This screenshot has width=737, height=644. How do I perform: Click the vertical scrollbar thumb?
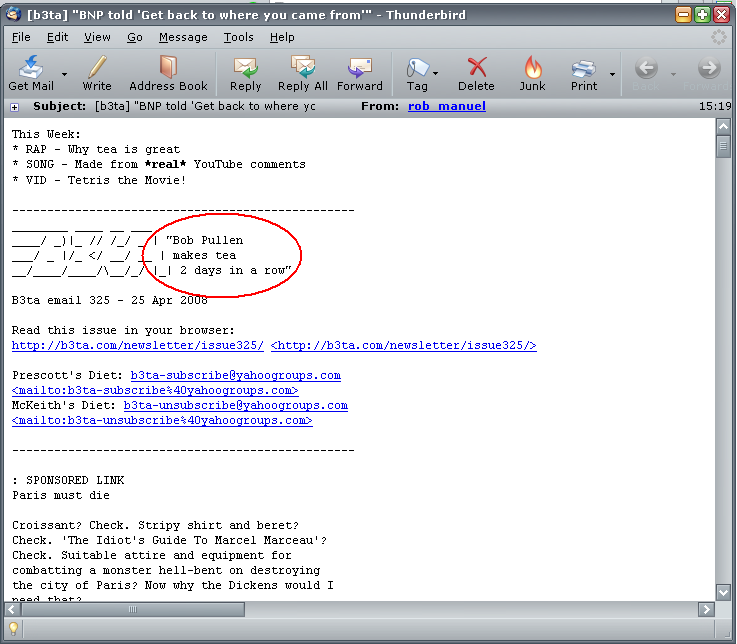click(x=723, y=146)
